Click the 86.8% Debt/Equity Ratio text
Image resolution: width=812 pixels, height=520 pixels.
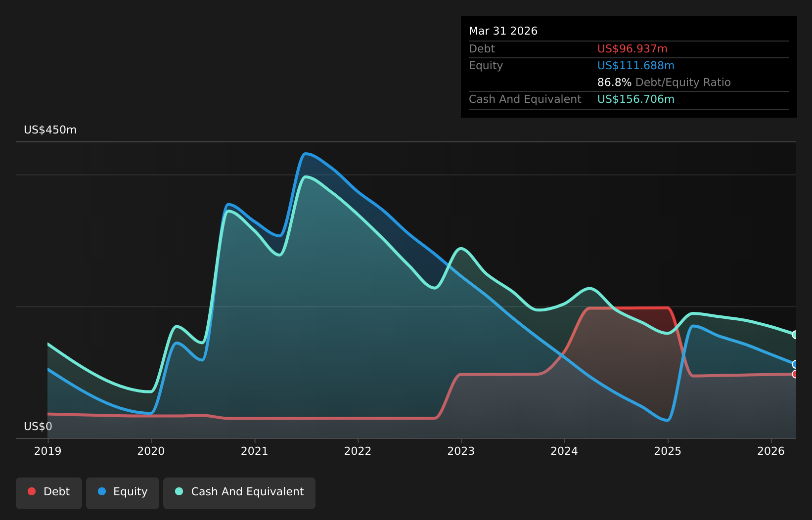tap(664, 83)
